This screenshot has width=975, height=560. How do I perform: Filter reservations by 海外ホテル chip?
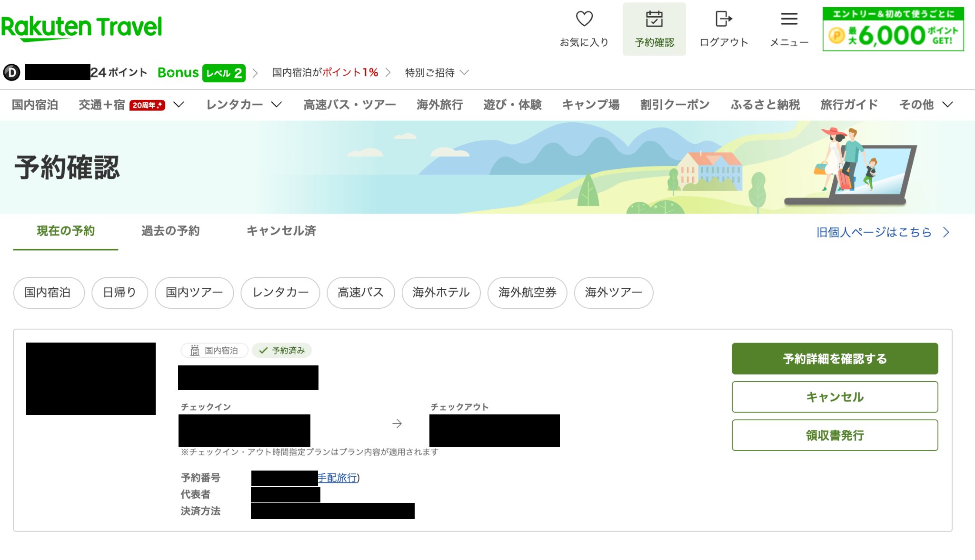click(x=441, y=293)
